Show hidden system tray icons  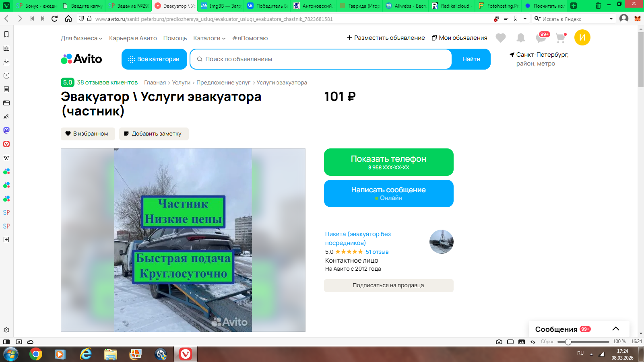click(x=591, y=354)
